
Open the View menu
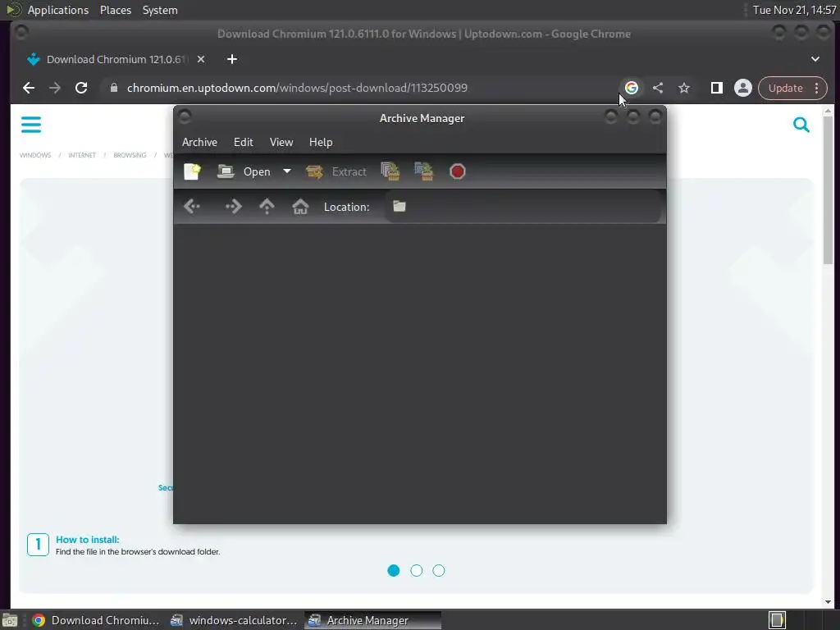click(281, 142)
